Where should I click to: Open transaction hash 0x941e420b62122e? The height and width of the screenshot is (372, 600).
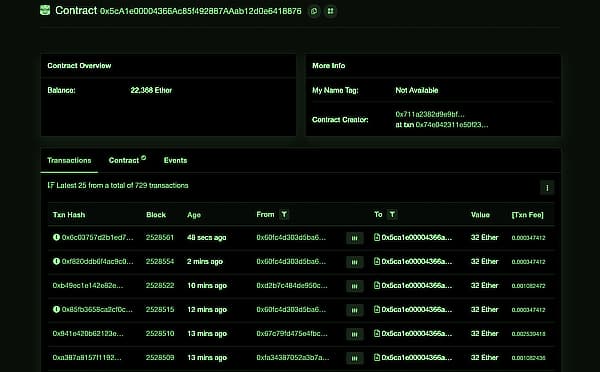(88, 333)
